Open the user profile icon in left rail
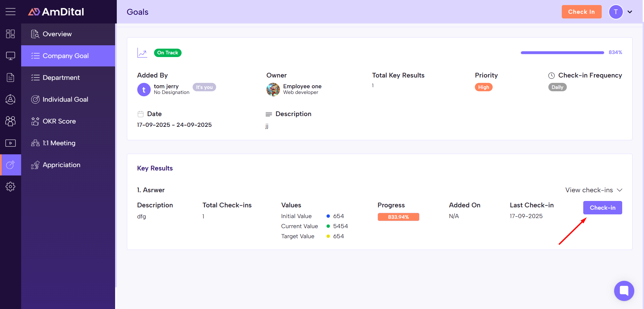The image size is (644, 309). coord(10,99)
